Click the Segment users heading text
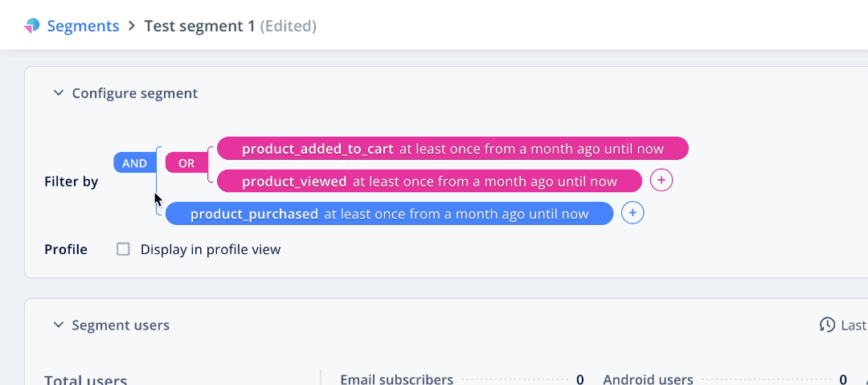Viewport: 868px width, 385px height. [121, 326]
